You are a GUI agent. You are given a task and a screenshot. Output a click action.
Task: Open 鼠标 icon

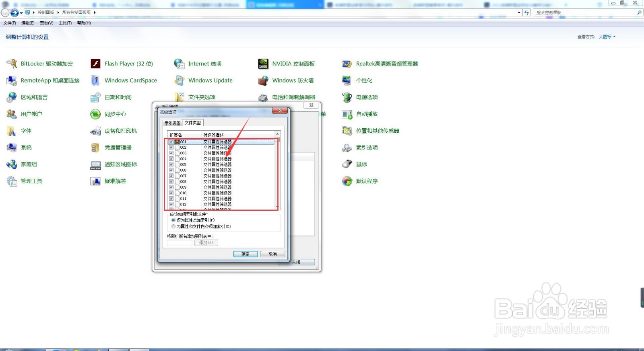(x=347, y=164)
